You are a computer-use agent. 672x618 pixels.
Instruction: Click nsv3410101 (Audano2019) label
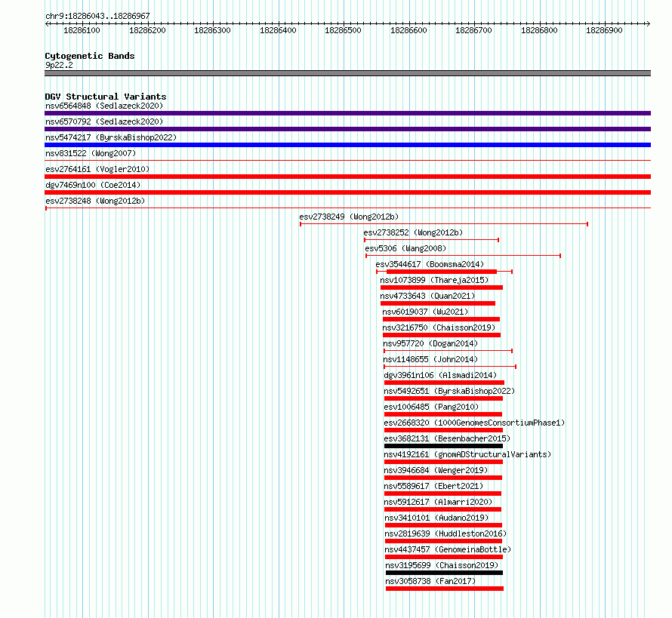point(436,518)
